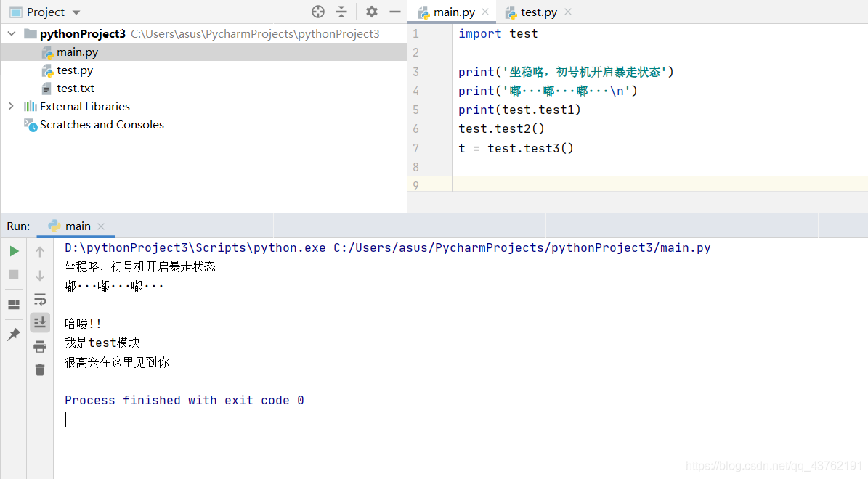Collapse the pythonProject3 root folder

pos(12,33)
